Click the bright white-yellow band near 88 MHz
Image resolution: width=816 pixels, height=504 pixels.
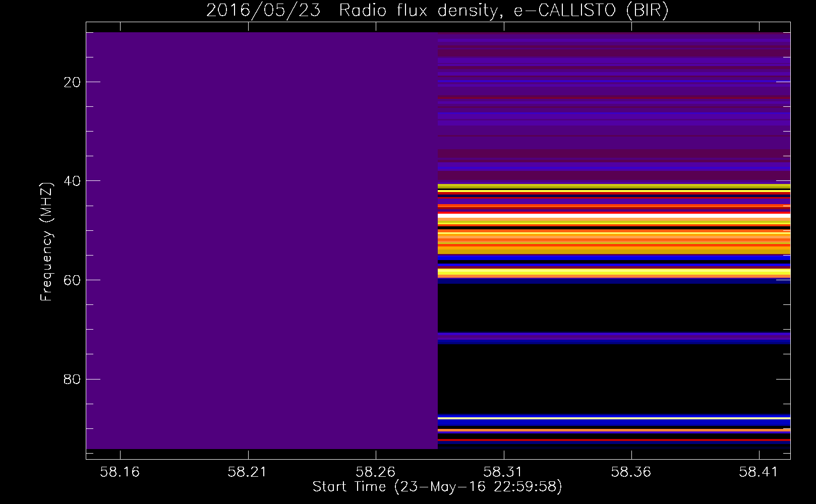(x=614, y=418)
